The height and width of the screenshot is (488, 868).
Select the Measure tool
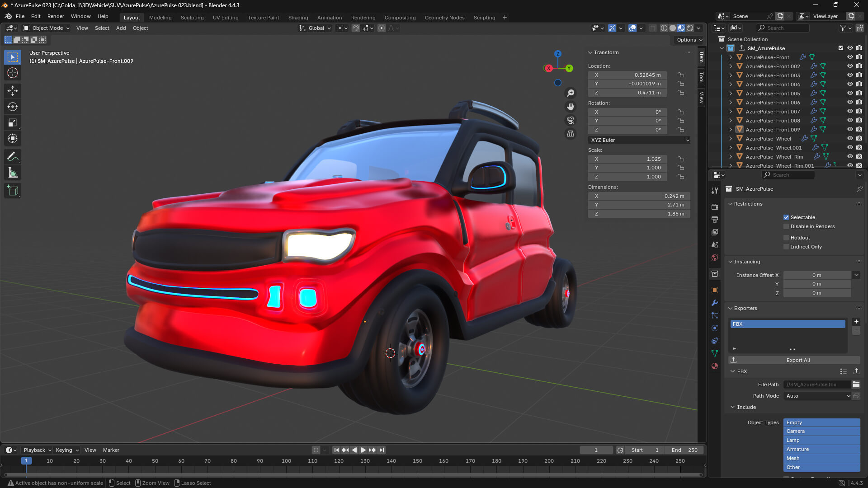(12, 172)
